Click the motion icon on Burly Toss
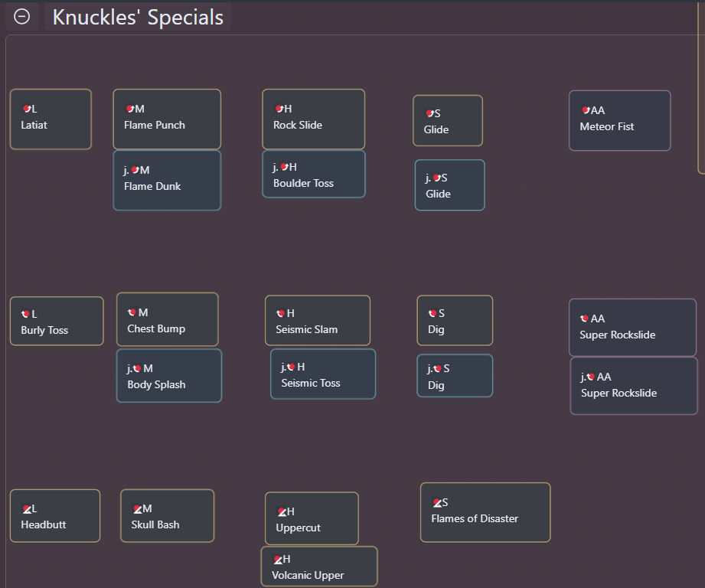This screenshot has width=705, height=588. pyautogui.click(x=25, y=314)
